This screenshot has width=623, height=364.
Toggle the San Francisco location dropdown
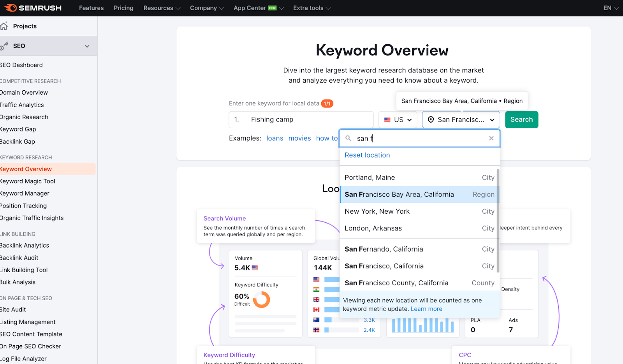click(x=461, y=120)
